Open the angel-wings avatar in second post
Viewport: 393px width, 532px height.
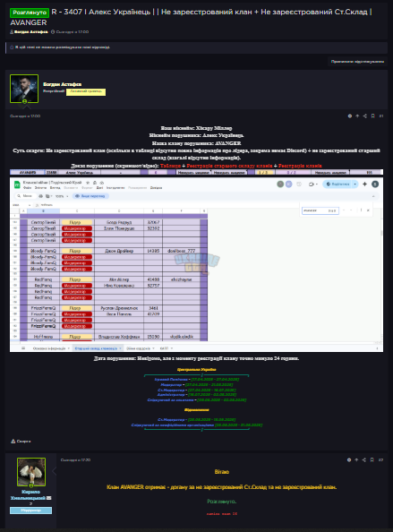point(31,472)
